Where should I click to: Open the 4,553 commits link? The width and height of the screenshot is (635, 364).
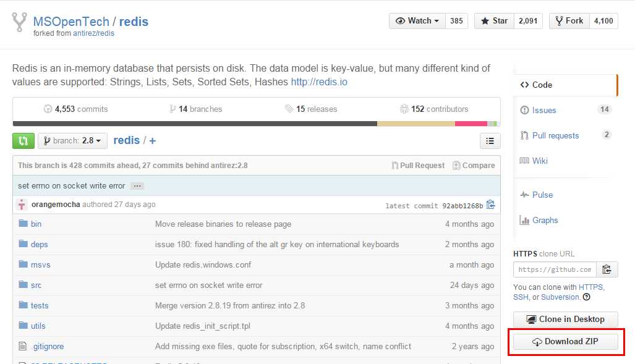click(75, 109)
